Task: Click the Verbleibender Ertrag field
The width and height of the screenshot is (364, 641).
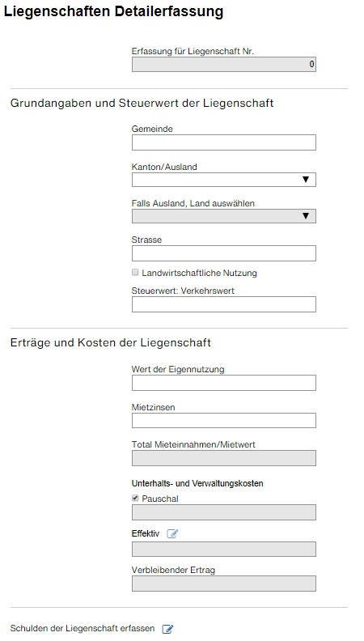Action: [x=224, y=584]
